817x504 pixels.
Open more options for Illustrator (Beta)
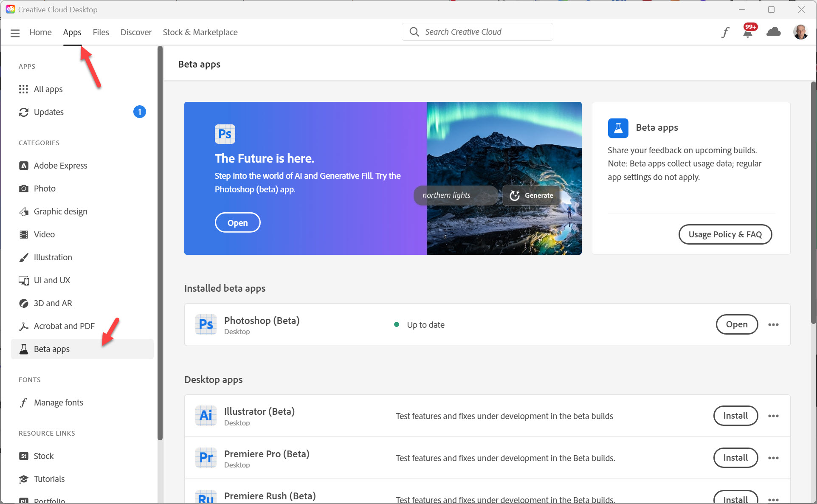[774, 416]
